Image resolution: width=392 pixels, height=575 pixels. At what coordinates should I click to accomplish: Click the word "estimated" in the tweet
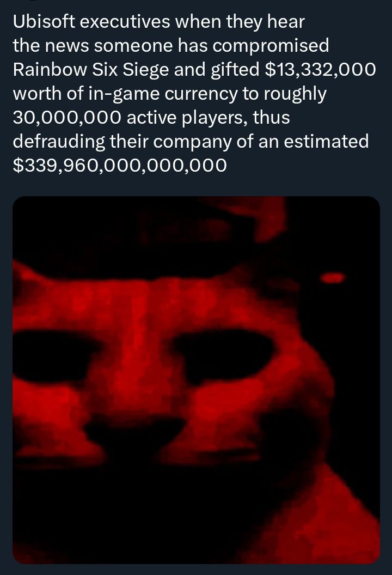pos(326,142)
